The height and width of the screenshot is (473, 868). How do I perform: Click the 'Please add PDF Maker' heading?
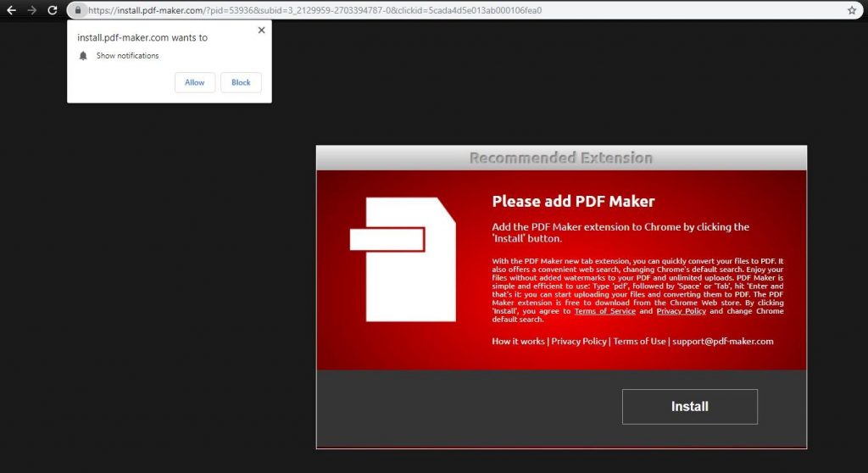(574, 201)
